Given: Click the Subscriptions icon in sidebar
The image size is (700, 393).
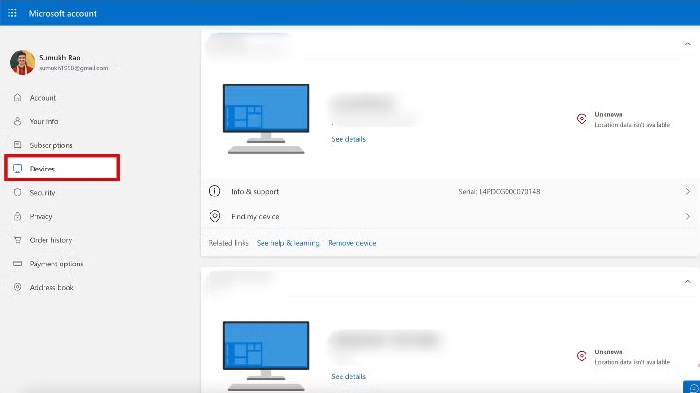Looking at the screenshot, I should [17, 145].
